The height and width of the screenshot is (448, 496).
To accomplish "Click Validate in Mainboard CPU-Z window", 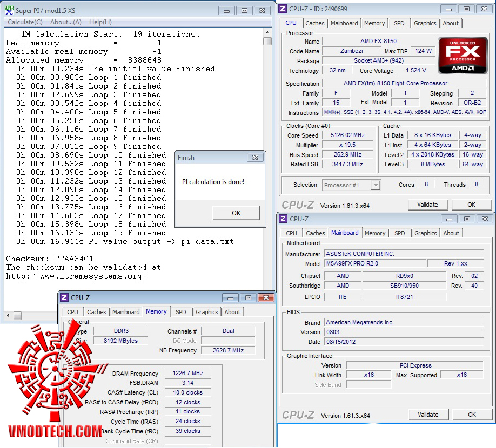I will [428, 415].
